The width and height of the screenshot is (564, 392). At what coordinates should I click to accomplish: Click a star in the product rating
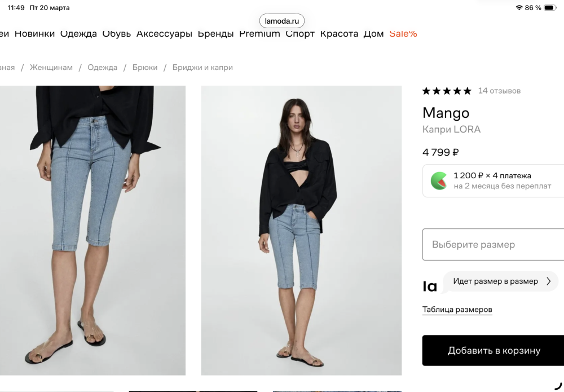[x=446, y=90]
